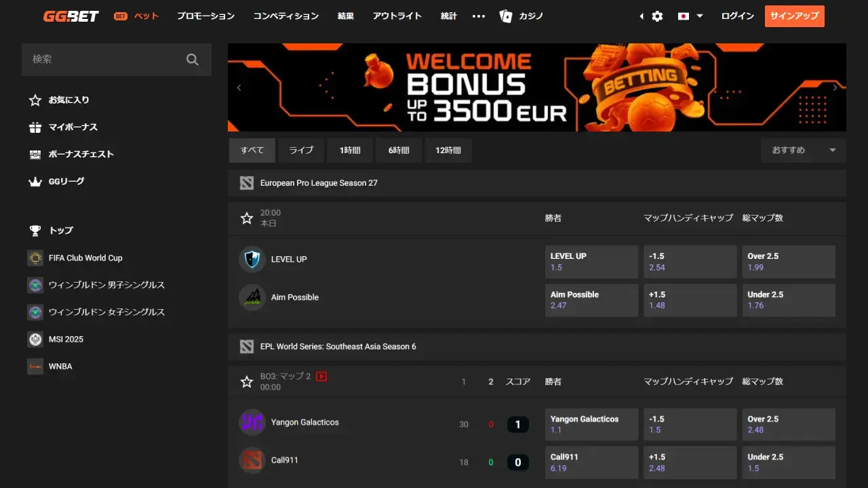Viewport: 868px width, 488px height.
Task: Click MSI 2025 league icon
Action: [x=35, y=339]
